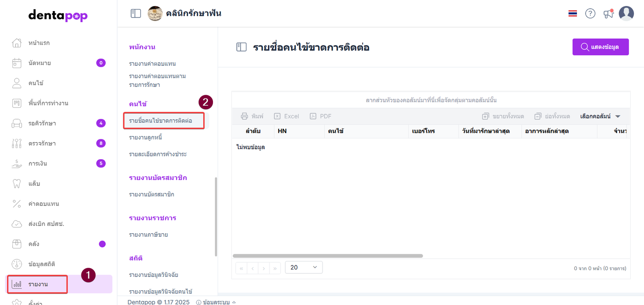Open the NHSO claim cloud icon (ส่งเบิก สปสช.)
644x305 pixels.
[x=17, y=224]
